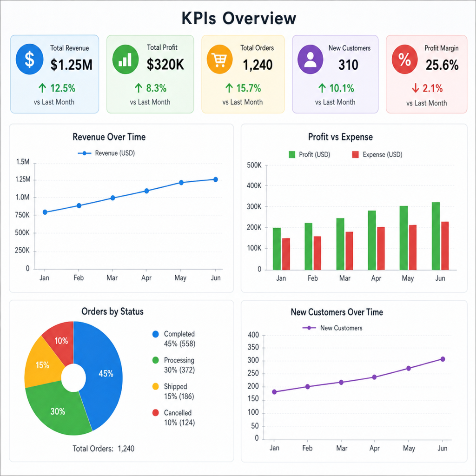Screen dimensions: 476x476
Task: Click the Apr new customers data point
Action: [x=374, y=377]
